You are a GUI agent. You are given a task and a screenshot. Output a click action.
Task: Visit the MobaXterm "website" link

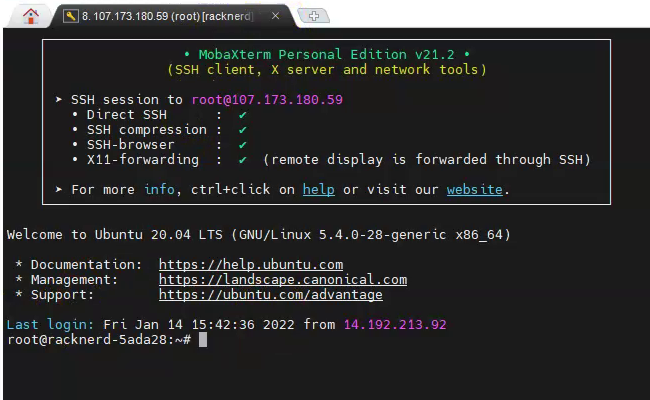pyautogui.click(x=474, y=189)
